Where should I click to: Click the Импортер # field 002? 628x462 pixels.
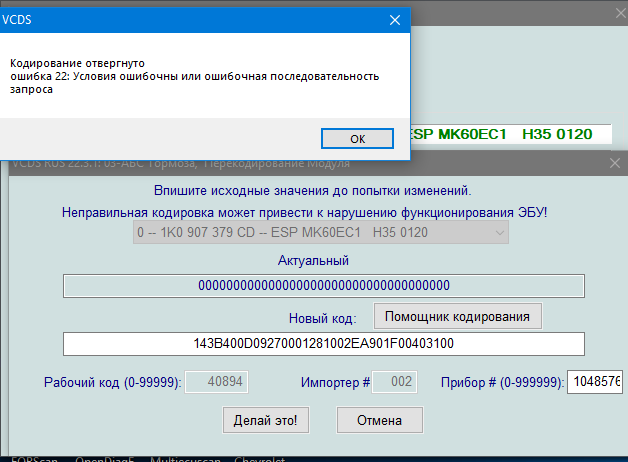click(x=395, y=382)
